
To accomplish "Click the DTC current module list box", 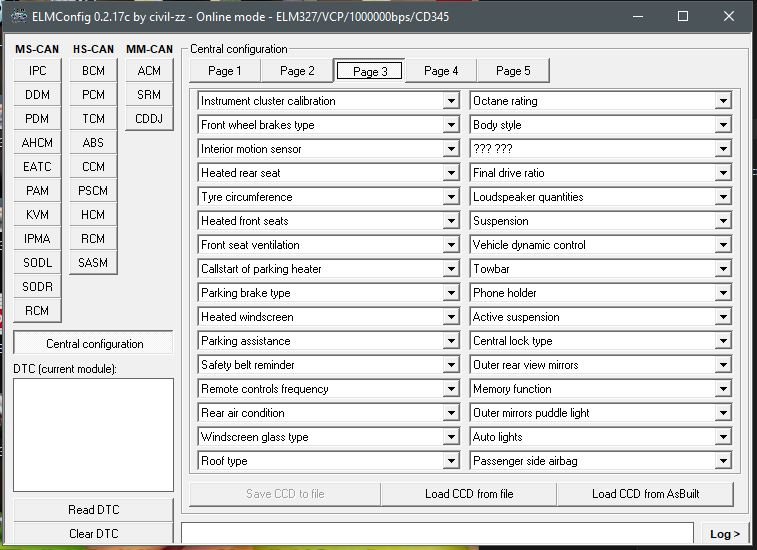I will pyautogui.click(x=93, y=434).
